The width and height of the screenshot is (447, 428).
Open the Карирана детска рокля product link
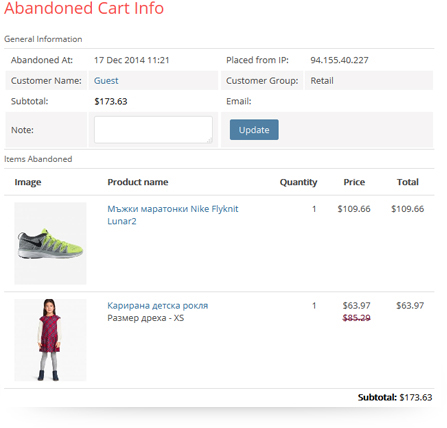click(x=158, y=306)
